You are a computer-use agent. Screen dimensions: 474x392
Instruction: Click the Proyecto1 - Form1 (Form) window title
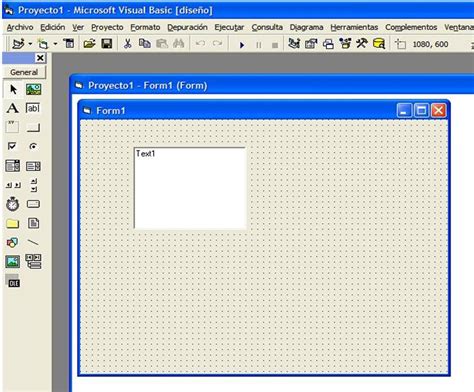tap(148, 86)
